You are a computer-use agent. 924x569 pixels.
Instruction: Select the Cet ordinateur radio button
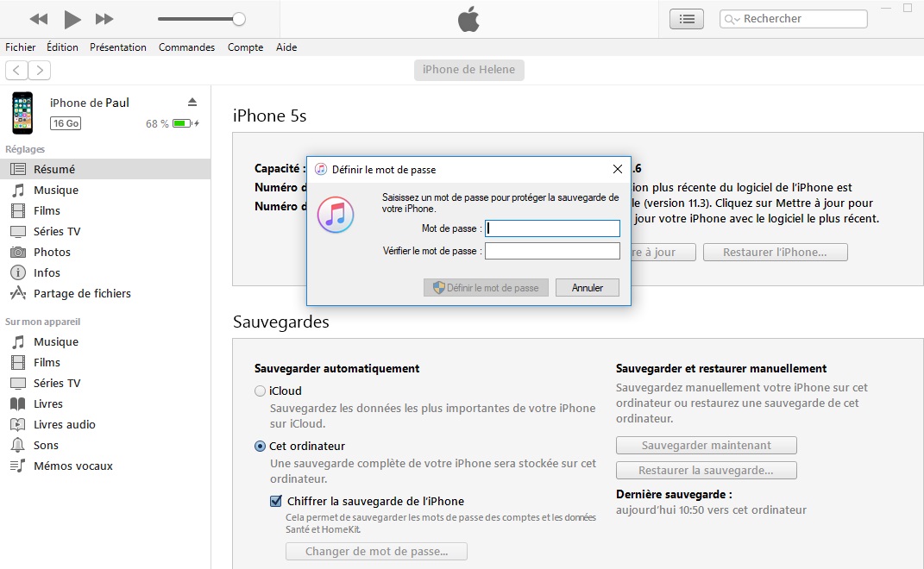pos(260,447)
